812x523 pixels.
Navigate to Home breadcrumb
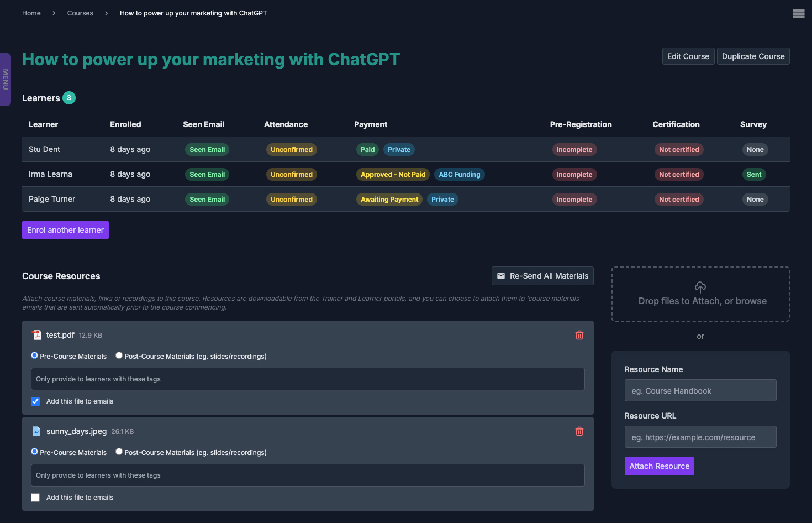(31, 13)
